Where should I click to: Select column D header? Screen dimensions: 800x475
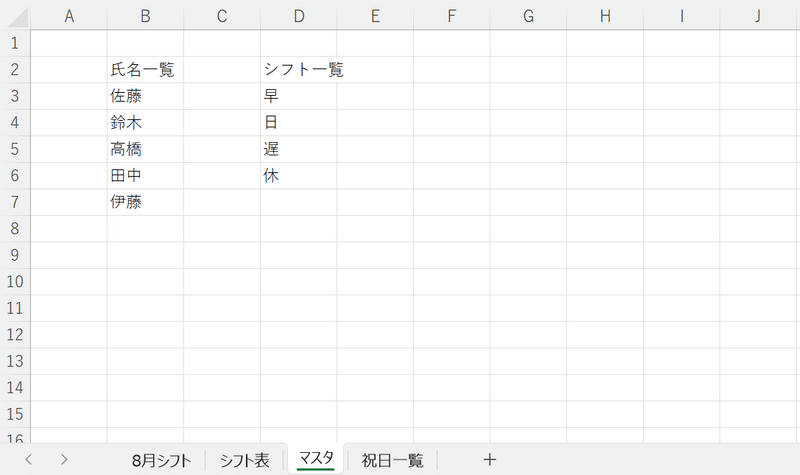tap(298, 16)
